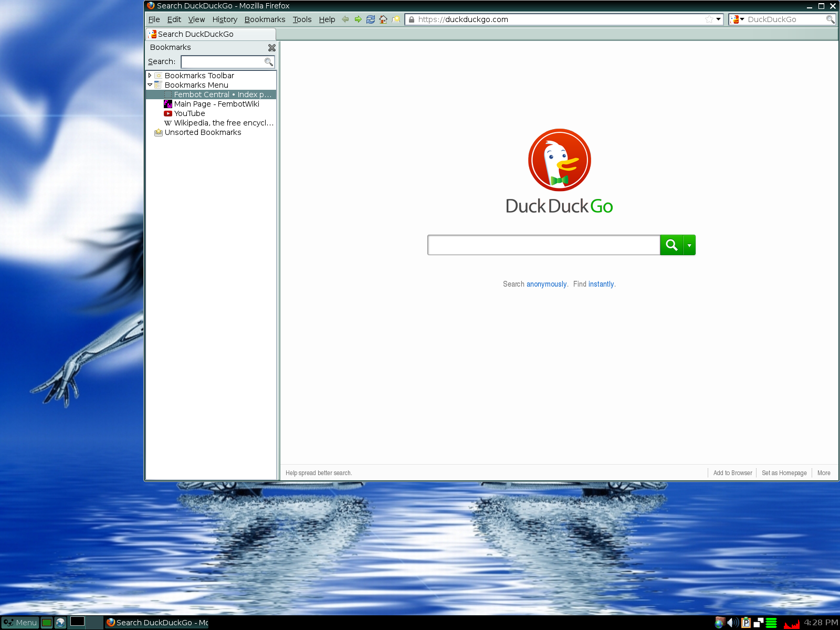Image resolution: width=840 pixels, height=630 pixels.
Task: Click the DuckDuckGo page search input
Action: click(x=544, y=245)
